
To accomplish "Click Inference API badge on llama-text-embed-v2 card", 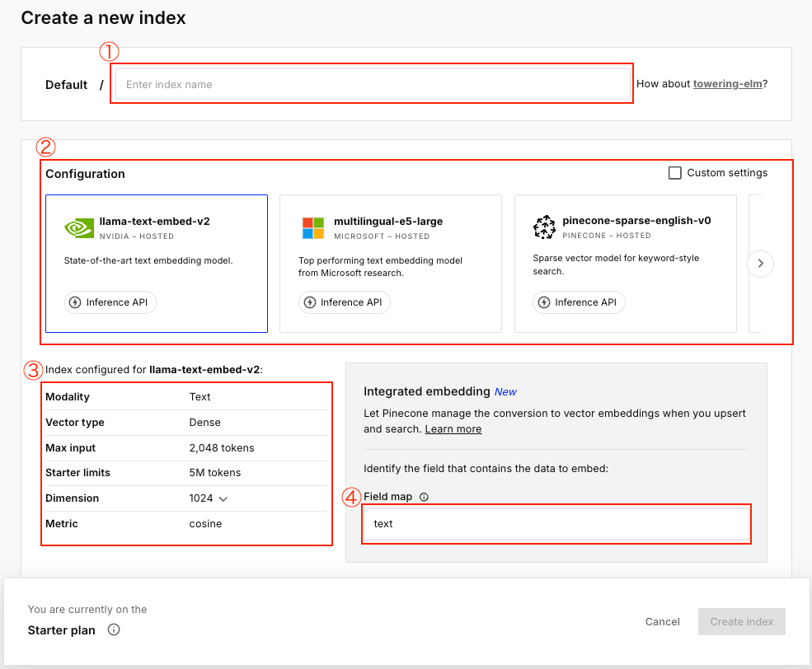I will pos(110,302).
